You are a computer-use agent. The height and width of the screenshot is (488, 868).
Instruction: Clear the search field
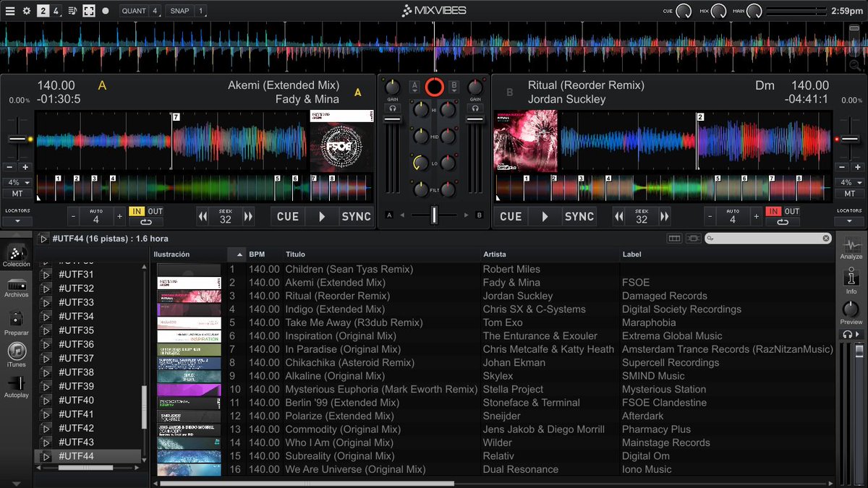[826, 238]
